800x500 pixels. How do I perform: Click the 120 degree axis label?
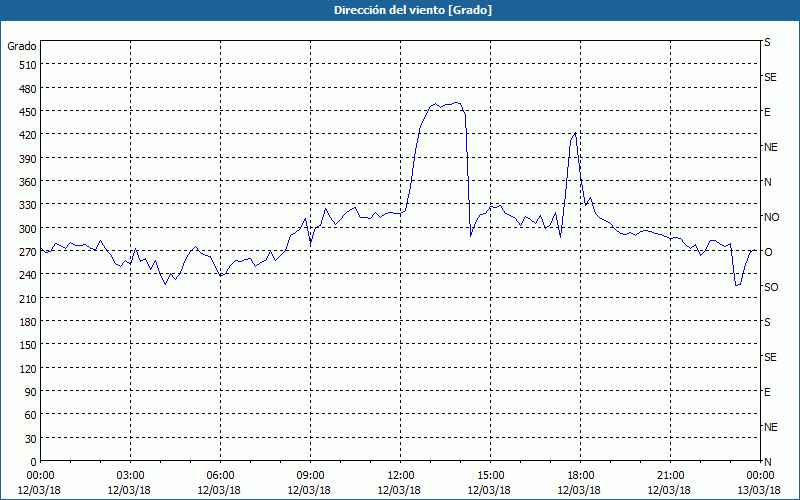click(28, 369)
